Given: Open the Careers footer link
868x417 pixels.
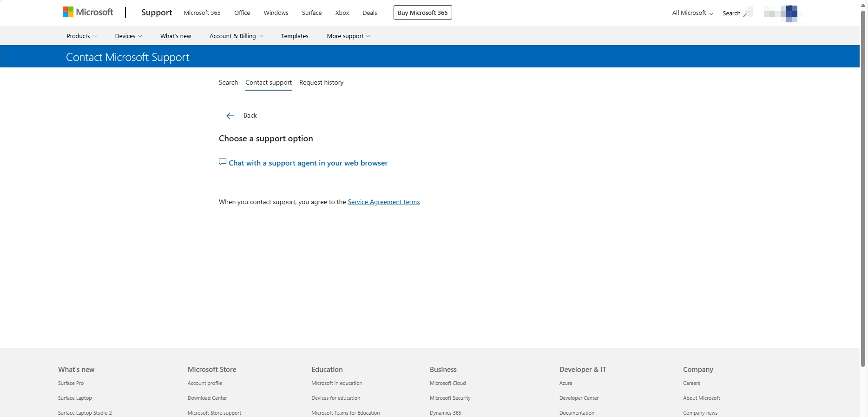Looking at the screenshot, I should click(x=691, y=383).
